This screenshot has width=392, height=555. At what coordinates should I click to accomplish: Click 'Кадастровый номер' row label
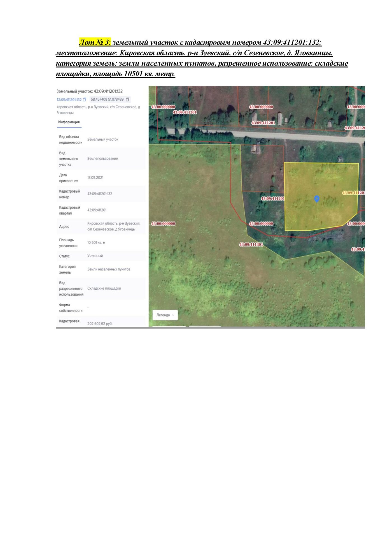pos(69,194)
